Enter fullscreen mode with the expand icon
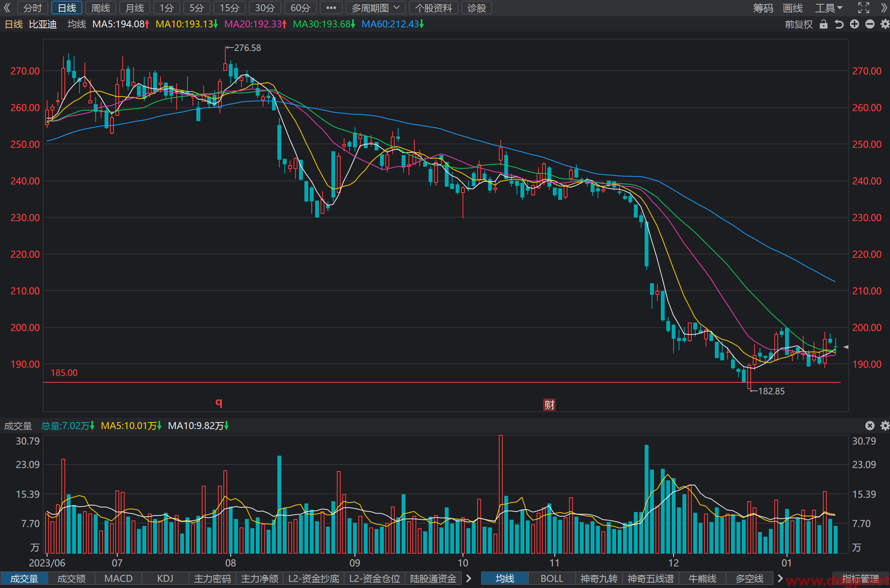890x588 pixels. 864,8
